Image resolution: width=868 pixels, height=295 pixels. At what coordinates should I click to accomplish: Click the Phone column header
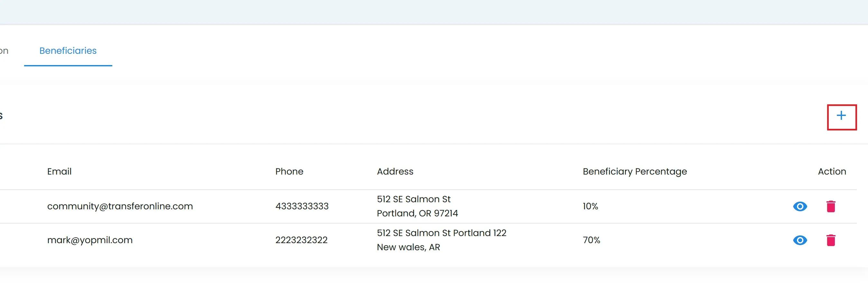(289, 172)
